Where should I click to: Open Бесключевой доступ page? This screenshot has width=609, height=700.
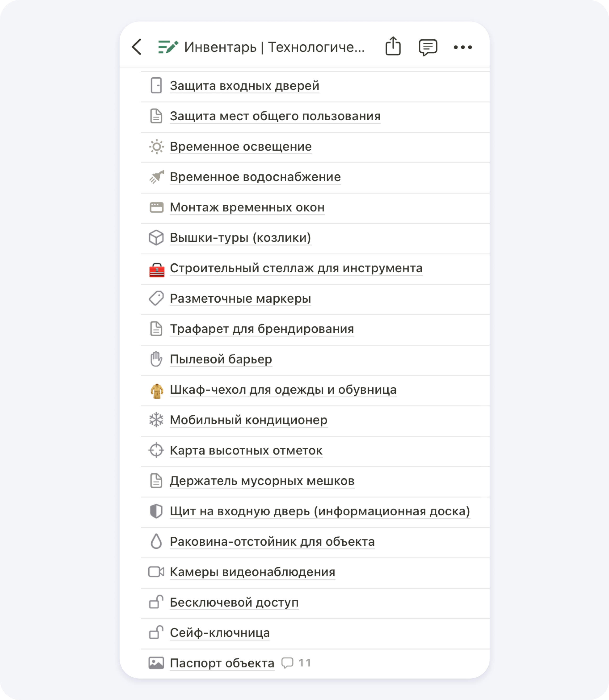234,603
